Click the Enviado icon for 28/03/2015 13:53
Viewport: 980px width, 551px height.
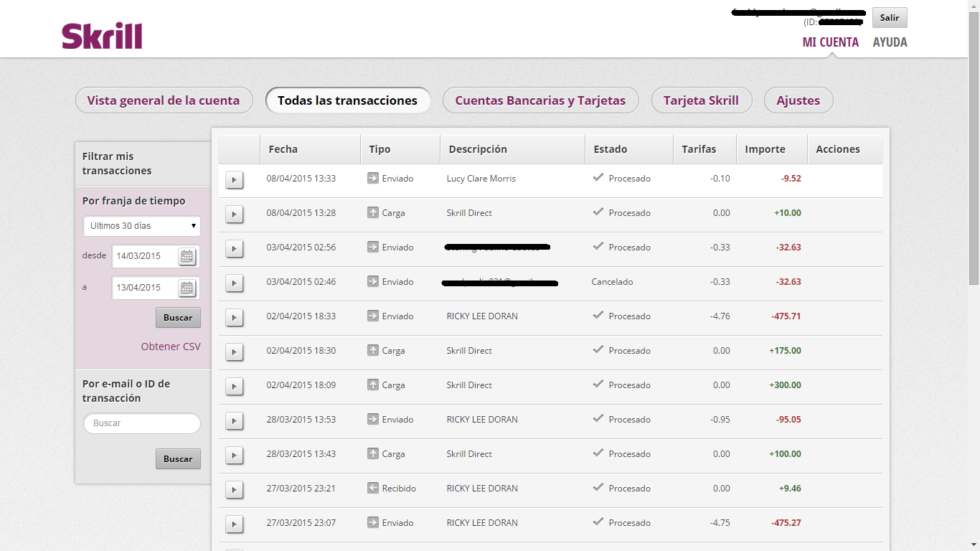tap(373, 419)
